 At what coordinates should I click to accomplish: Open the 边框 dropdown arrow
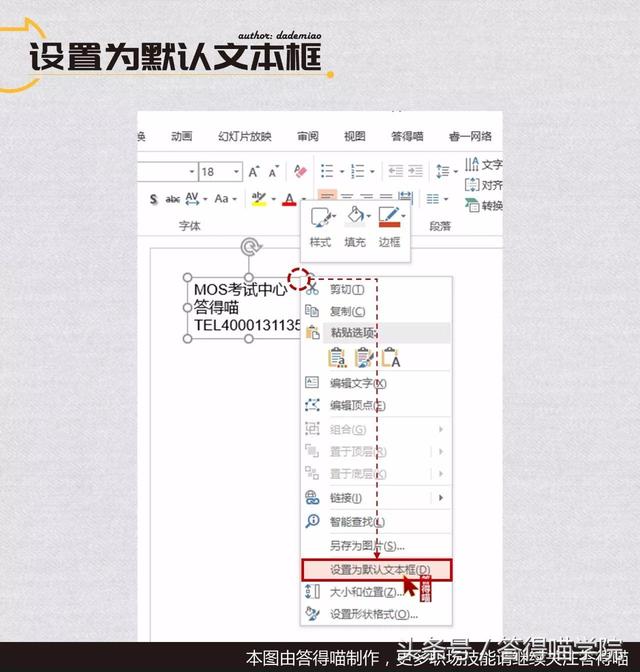click(403, 216)
